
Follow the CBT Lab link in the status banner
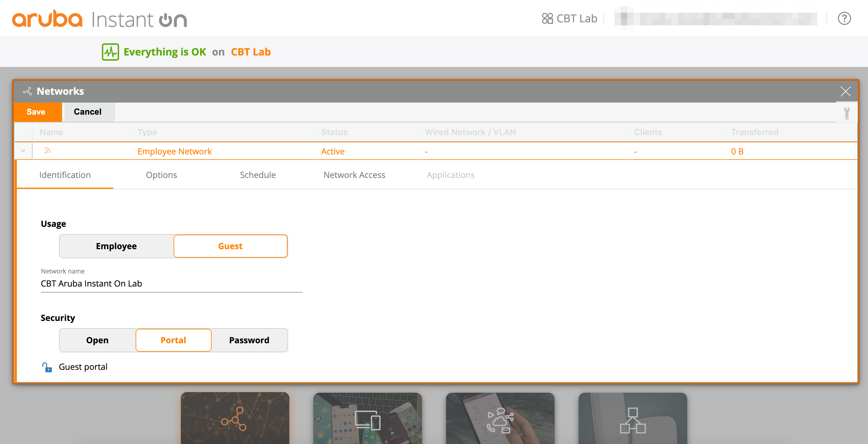pyautogui.click(x=251, y=52)
